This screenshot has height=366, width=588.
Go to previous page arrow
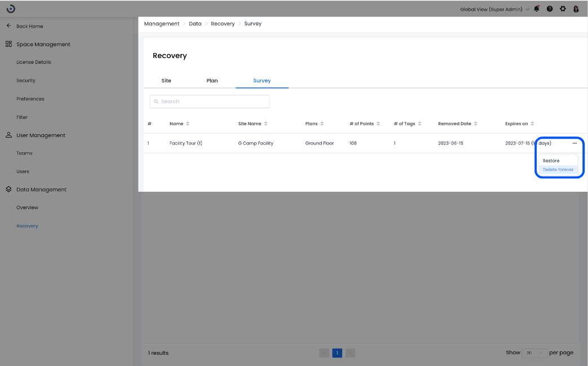pyautogui.click(x=324, y=353)
